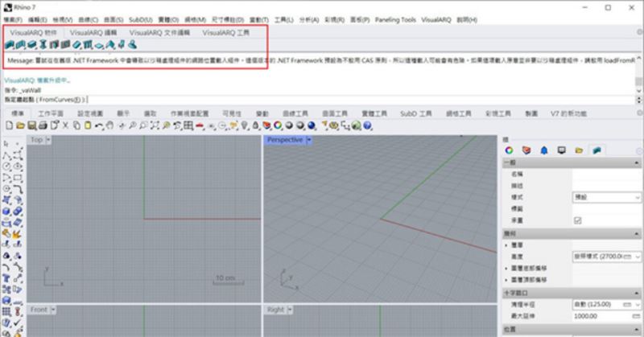Click the 最大延伸 value field showing 1000.00
The width and height of the screenshot is (644, 337).
[x=601, y=316]
